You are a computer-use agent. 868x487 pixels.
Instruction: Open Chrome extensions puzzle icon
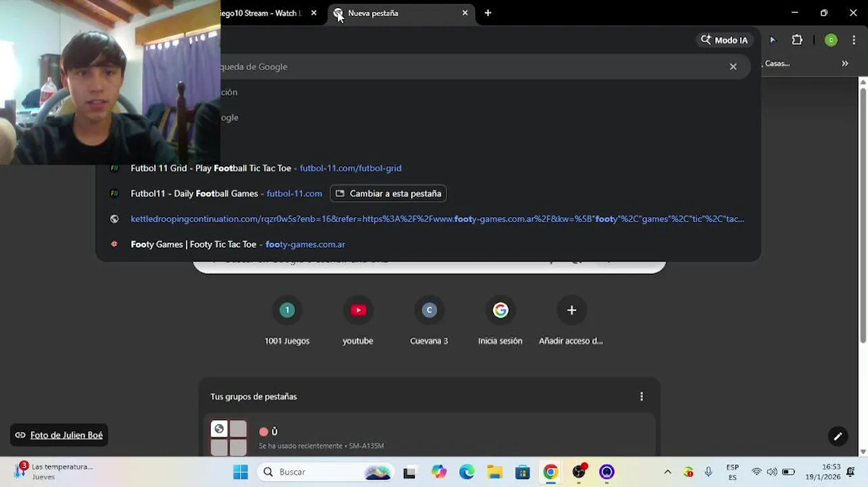797,40
